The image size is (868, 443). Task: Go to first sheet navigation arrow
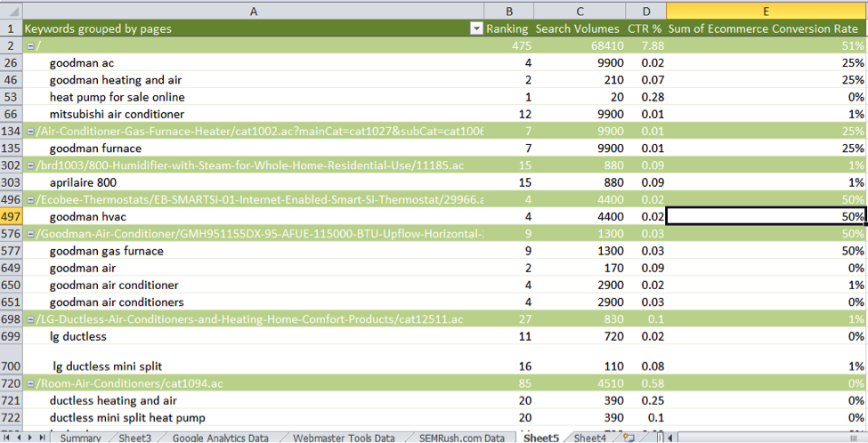pyautogui.click(x=7, y=438)
